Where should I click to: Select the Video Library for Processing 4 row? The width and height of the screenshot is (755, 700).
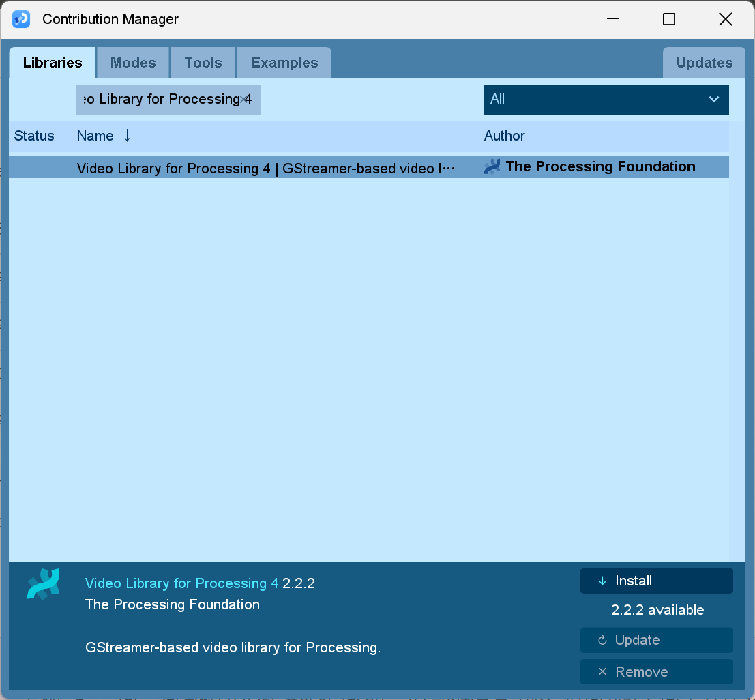point(369,167)
